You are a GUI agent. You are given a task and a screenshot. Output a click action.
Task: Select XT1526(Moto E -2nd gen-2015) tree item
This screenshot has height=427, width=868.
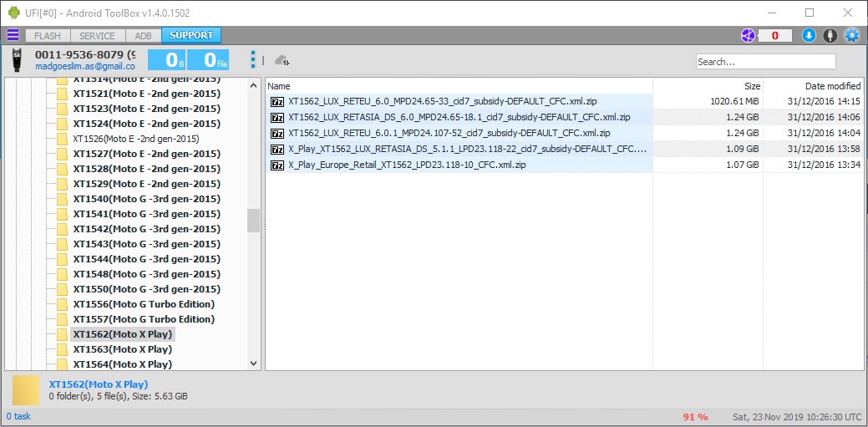pos(136,139)
